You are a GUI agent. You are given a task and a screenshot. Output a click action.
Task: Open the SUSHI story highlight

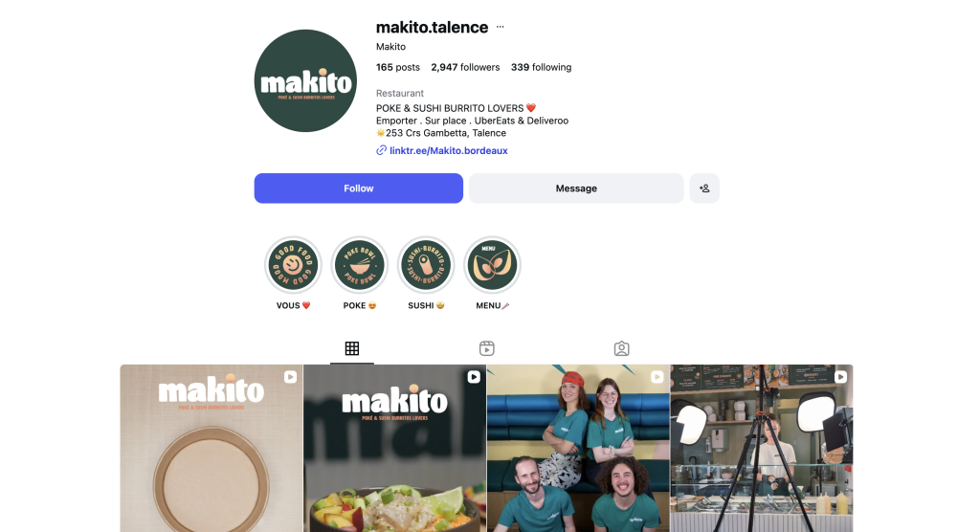pos(426,265)
